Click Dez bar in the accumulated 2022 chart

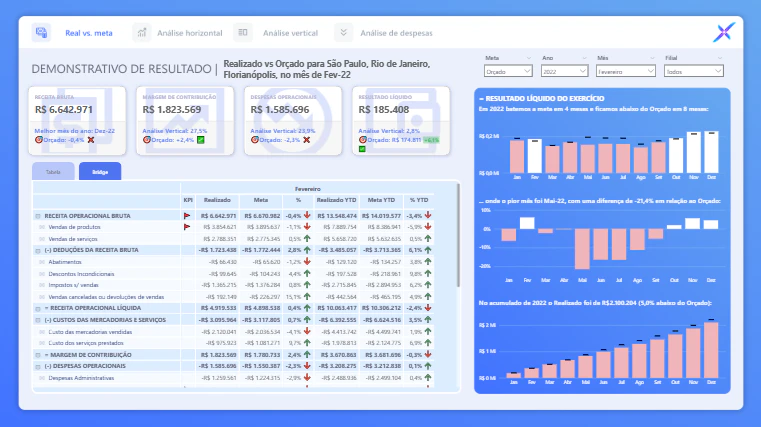pos(711,350)
